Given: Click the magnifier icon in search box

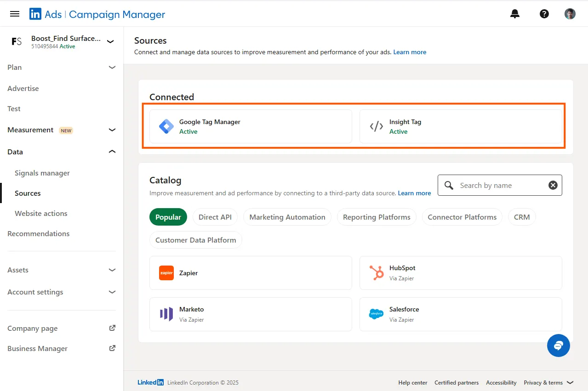Looking at the screenshot, I should (449, 185).
